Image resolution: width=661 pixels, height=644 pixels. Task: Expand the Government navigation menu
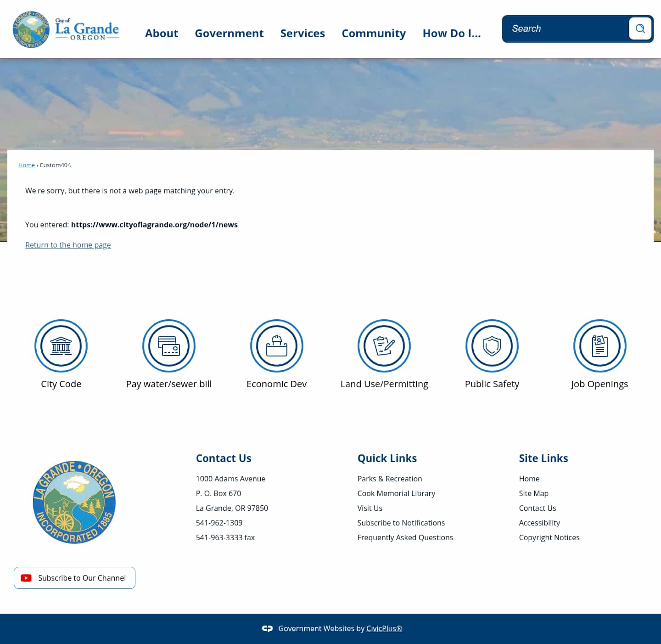tap(229, 33)
